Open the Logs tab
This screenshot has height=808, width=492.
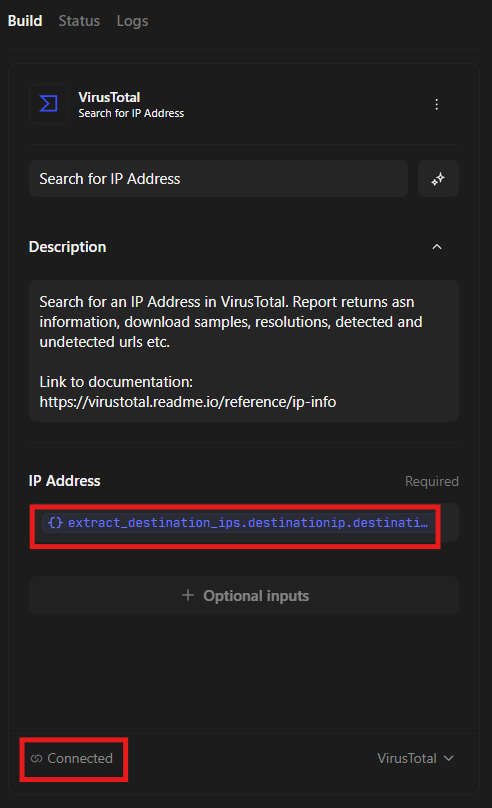click(132, 21)
